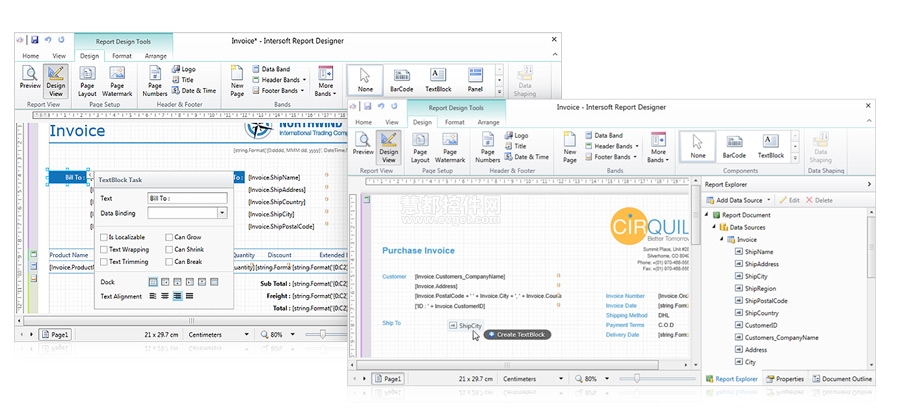Enable the Can Grow checkbox

pyautogui.click(x=169, y=237)
